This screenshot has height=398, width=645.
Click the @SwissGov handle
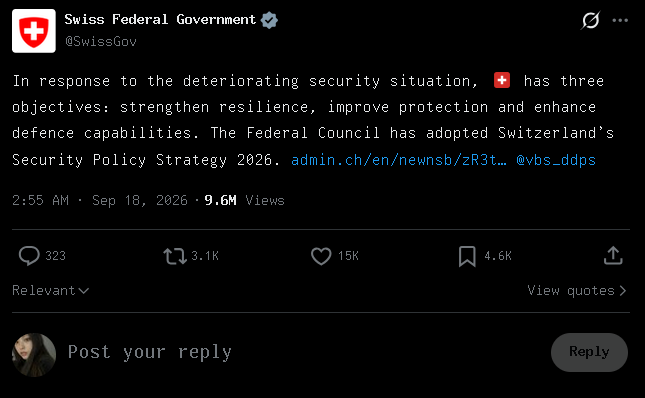pyautogui.click(x=101, y=42)
